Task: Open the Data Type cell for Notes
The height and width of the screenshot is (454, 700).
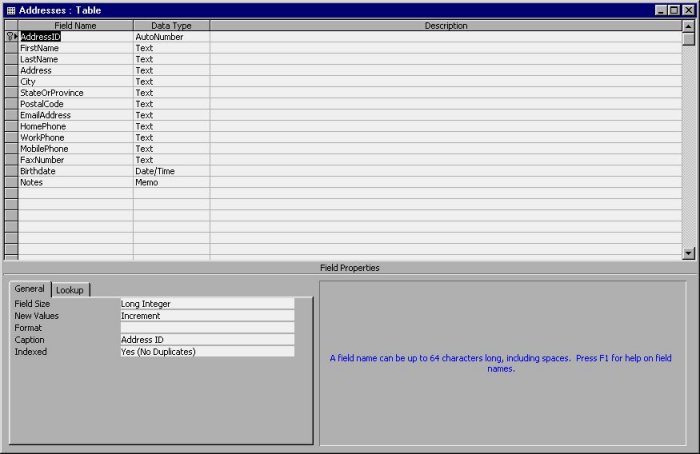Action: (x=171, y=183)
